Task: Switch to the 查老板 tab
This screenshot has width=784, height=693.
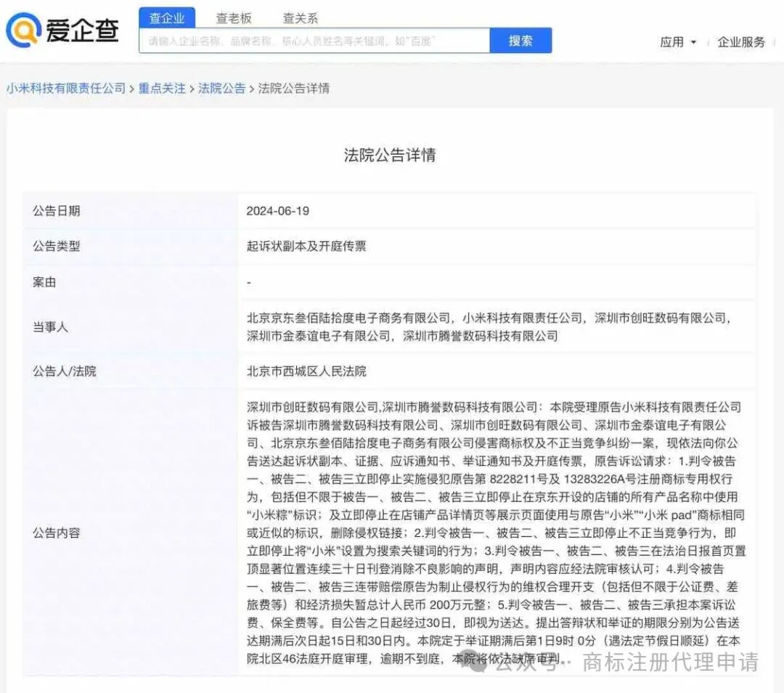Action: (x=234, y=18)
